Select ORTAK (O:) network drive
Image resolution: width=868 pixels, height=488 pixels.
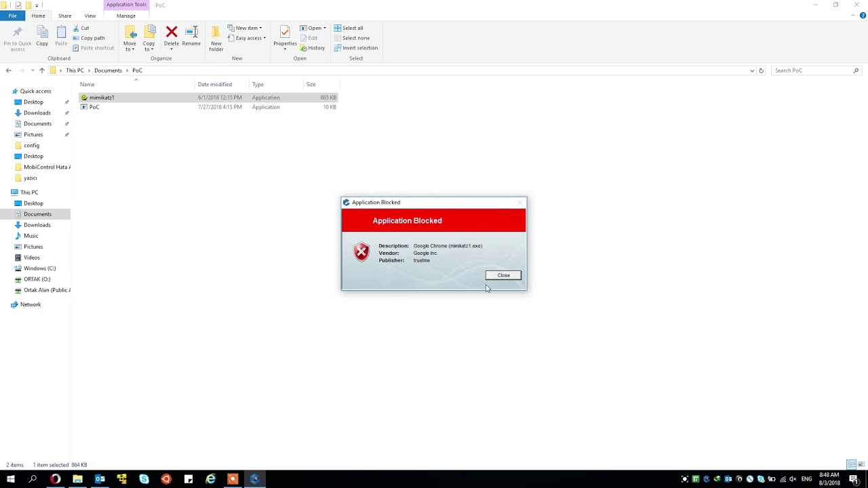coord(37,279)
